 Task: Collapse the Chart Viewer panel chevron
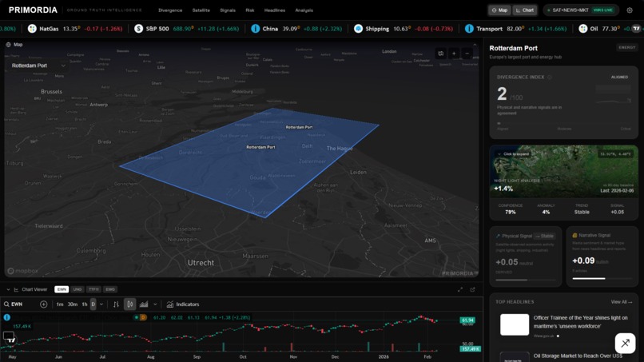point(8,290)
